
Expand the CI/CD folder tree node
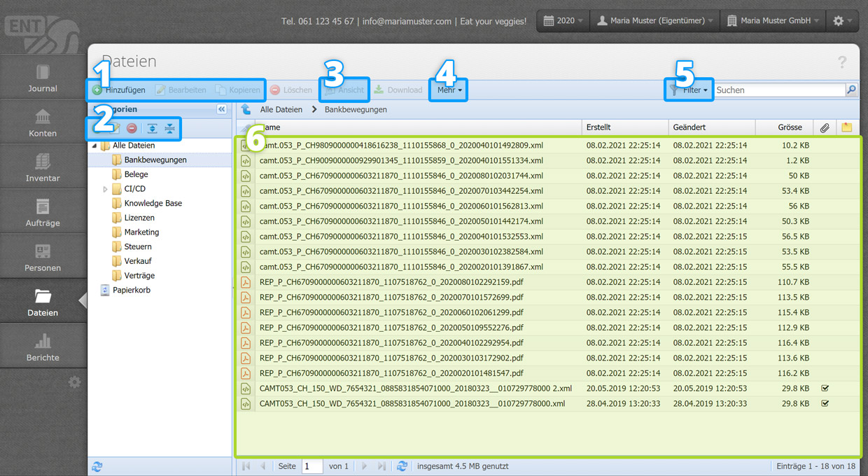click(x=106, y=189)
